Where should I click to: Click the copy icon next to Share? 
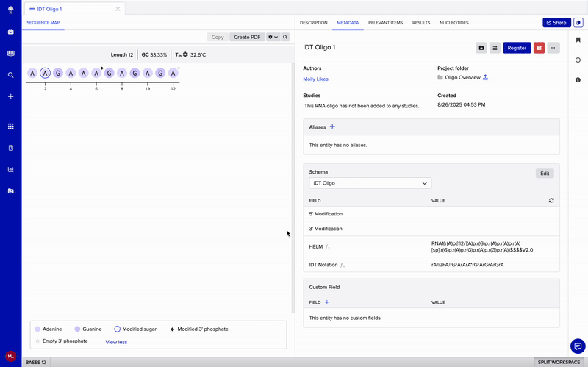(x=578, y=23)
